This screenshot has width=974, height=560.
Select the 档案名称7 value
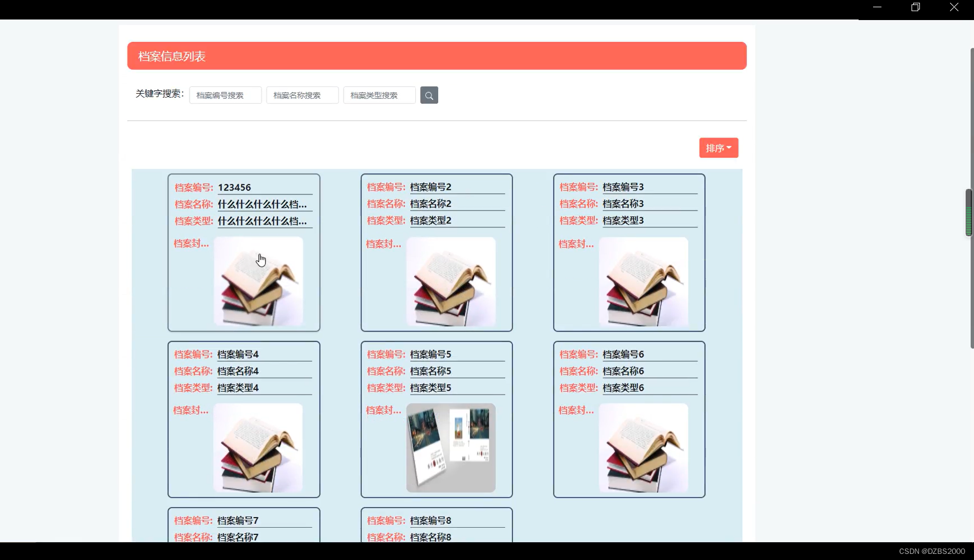238,537
